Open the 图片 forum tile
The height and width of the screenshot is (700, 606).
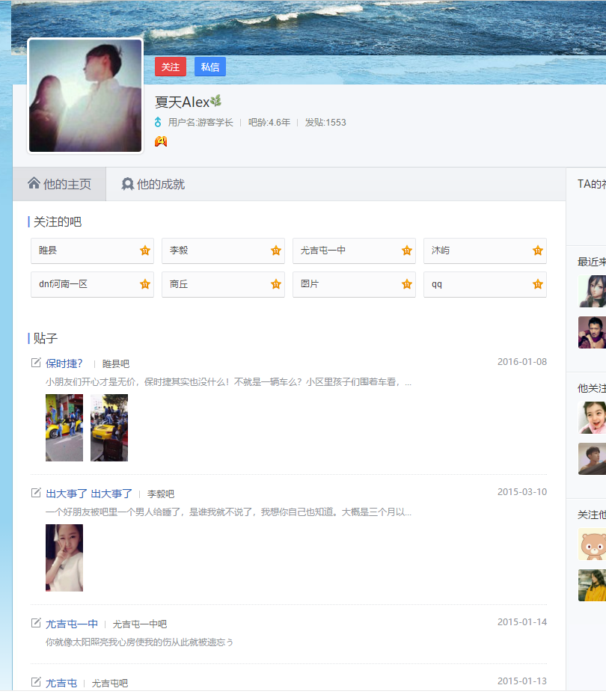pos(354,284)
